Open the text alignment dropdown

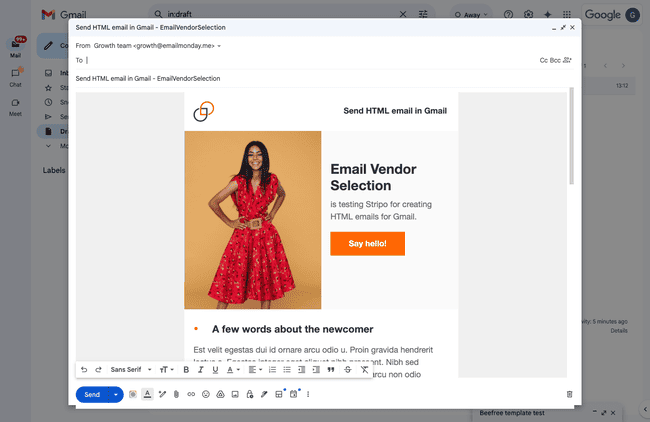click(255, 369)
